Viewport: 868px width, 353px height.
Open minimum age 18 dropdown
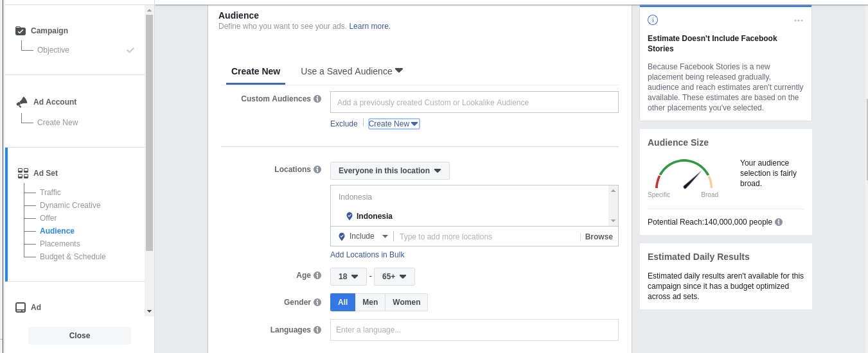(348, 277)
